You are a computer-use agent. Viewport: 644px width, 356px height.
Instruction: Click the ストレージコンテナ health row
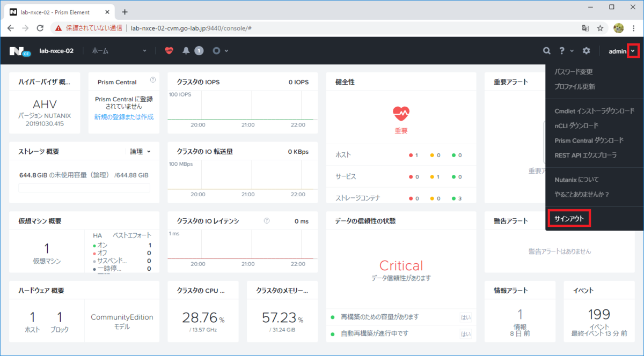[x=401, y=198]
